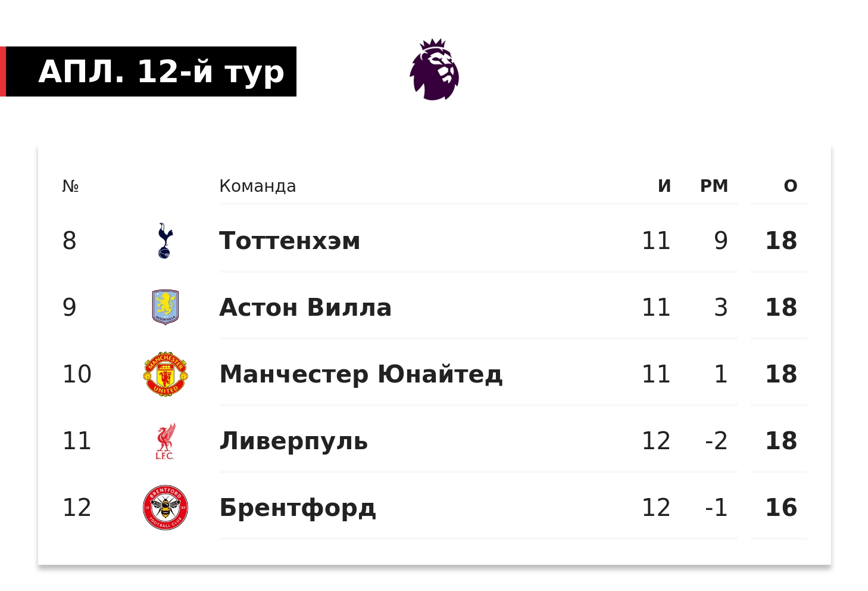
Task: Click the Tottenham club crest
Action: coord(165,241)
